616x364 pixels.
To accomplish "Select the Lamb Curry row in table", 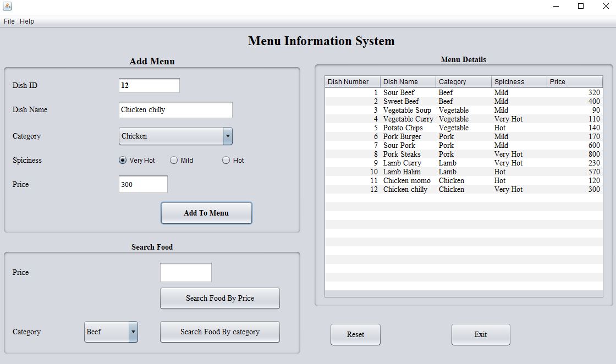I will (x=402, y=163).
